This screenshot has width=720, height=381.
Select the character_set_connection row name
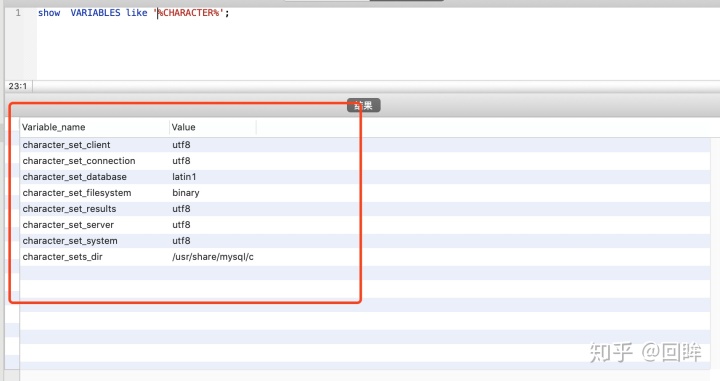[x=79, y=161]
